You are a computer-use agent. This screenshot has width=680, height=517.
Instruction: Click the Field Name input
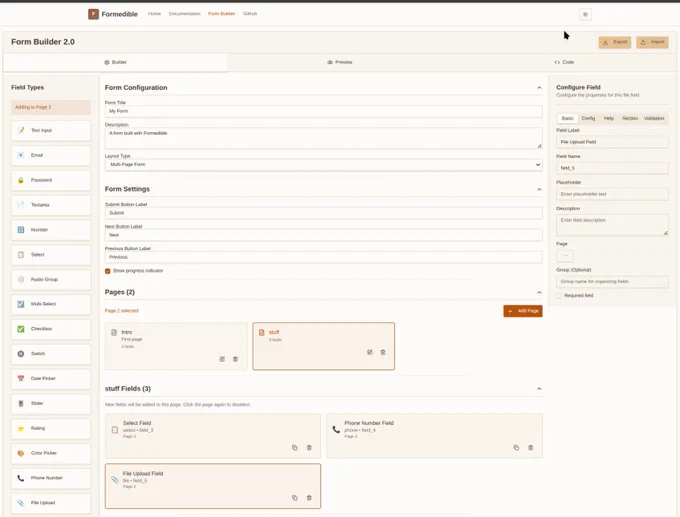(612, 168)
